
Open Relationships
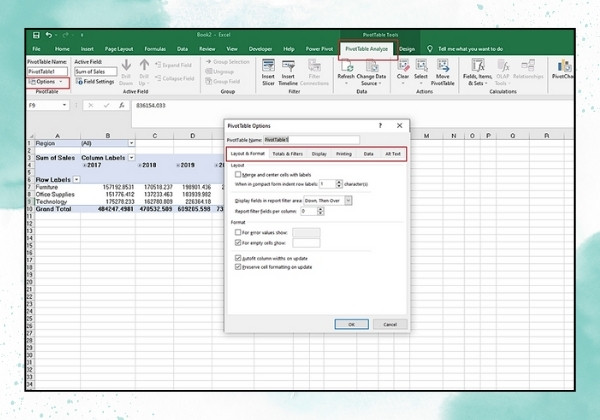pos(528,69)
